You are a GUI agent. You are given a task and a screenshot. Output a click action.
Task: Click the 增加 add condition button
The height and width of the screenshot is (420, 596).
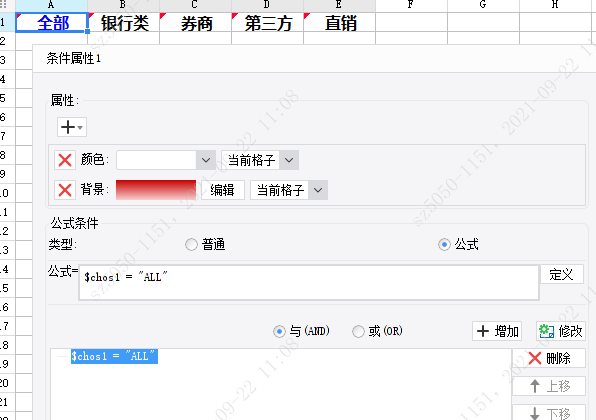pyautogui.click(x=497, y=331)
